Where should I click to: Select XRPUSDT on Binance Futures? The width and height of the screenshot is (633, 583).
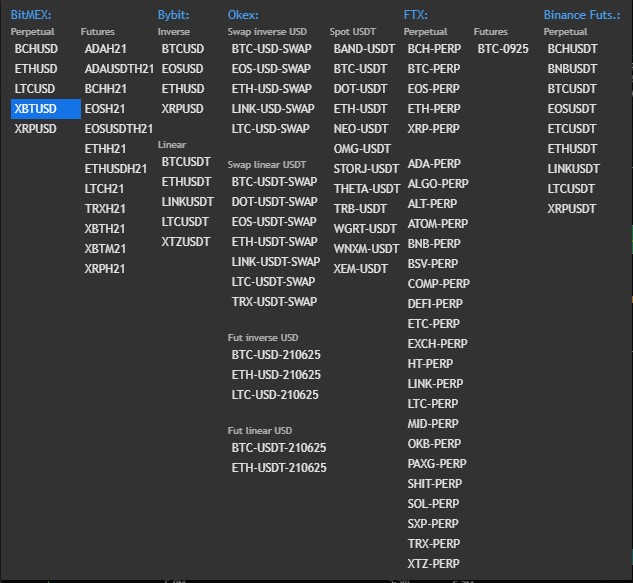tap(572, 209)
